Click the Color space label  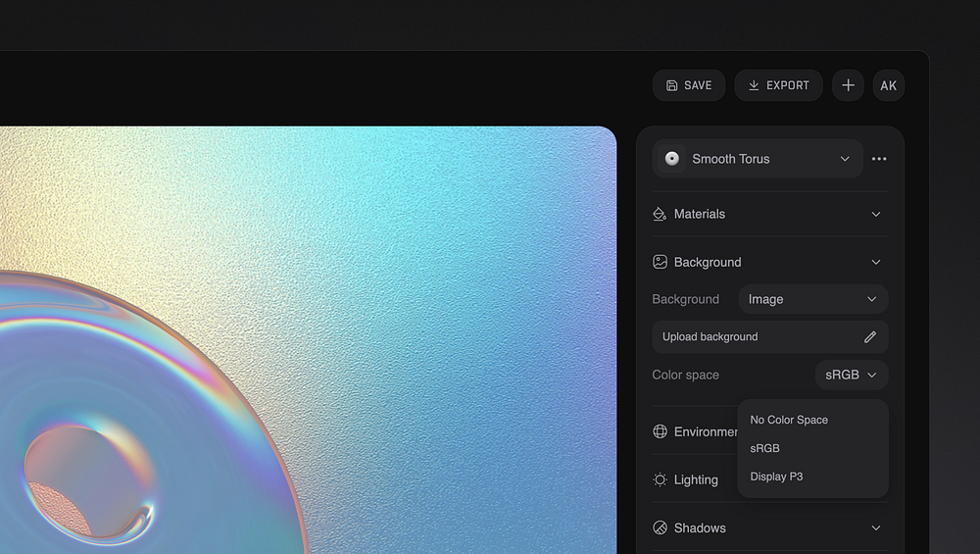pos(685,376)
